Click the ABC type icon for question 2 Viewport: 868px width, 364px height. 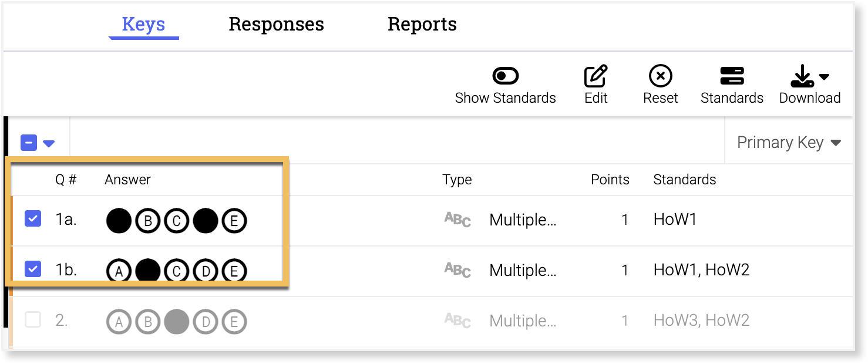[457, 321]
